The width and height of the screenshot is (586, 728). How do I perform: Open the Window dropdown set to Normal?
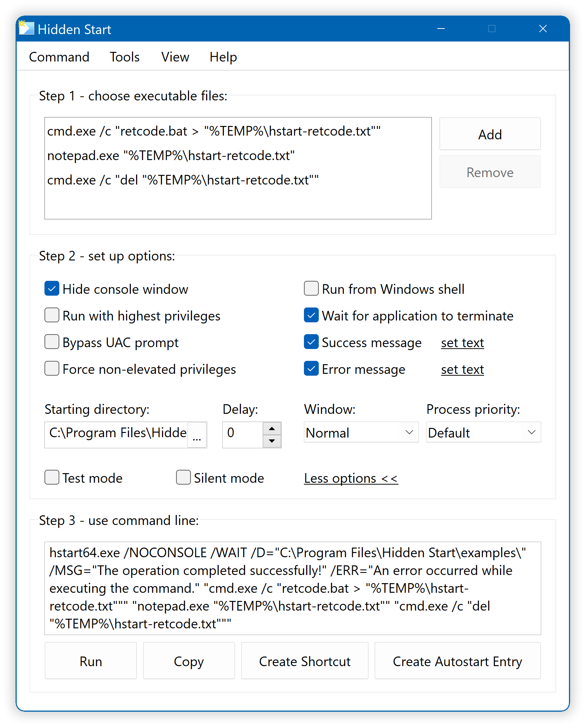(361, 432)
